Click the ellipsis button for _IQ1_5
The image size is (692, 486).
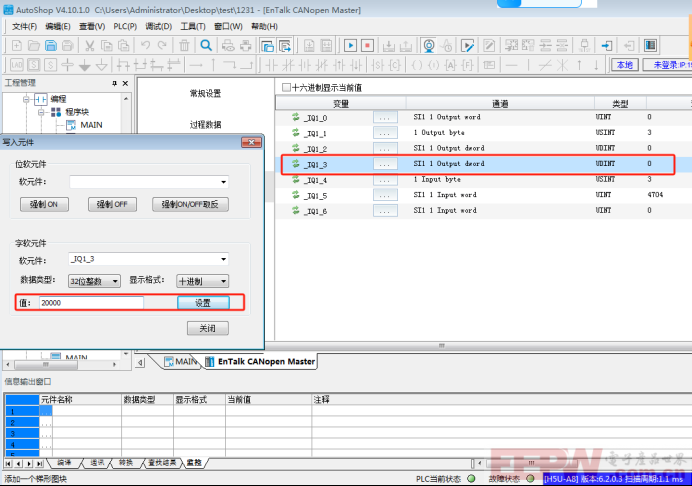(x=385, y=195)
